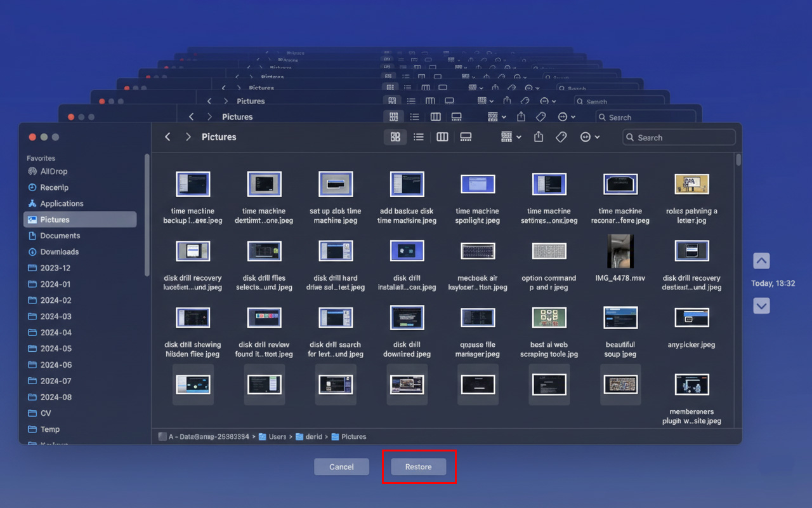This screenshot has height=508, width=812.
Task: Jump to later backup with down arrow
Action: 761,305
